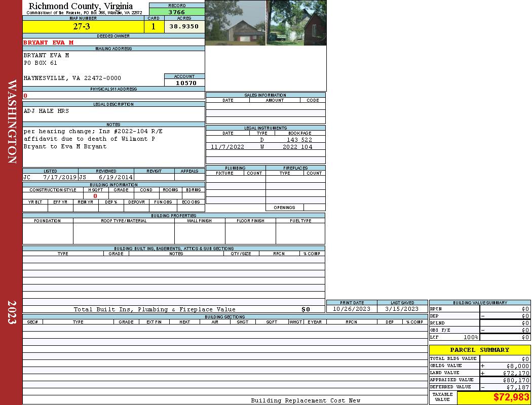Click the red taxable value $72,983
The height and width of the screenshot is (405, 532).
[x=511, y=397]
